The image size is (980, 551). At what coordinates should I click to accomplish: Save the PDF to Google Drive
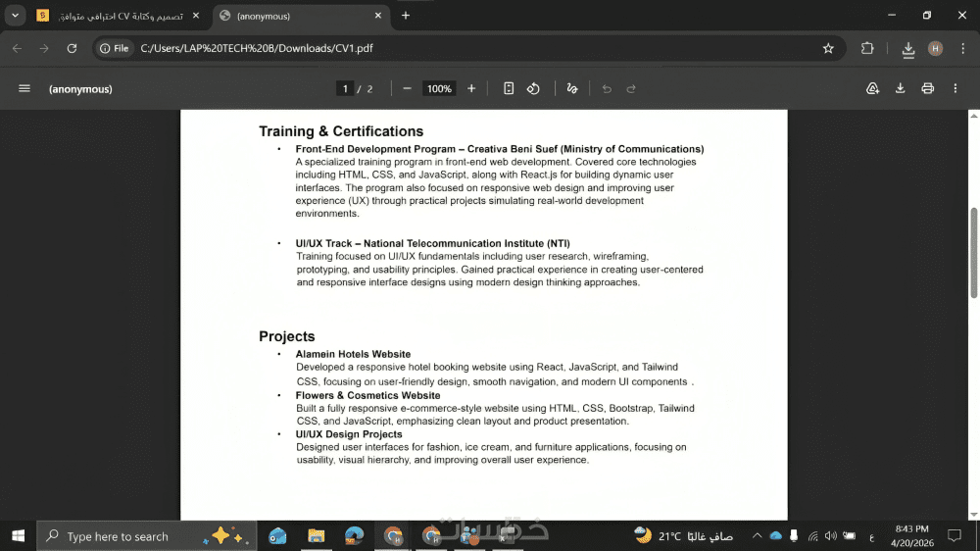pos(872,89)
